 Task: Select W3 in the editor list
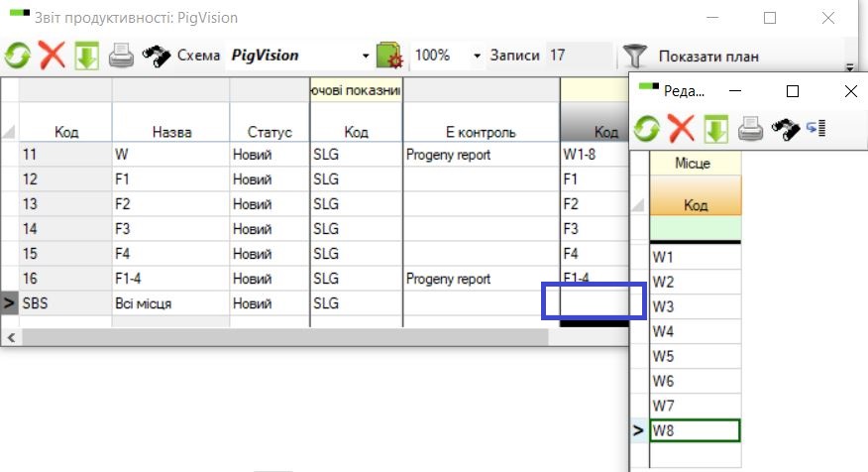click(x=696, y=307)
